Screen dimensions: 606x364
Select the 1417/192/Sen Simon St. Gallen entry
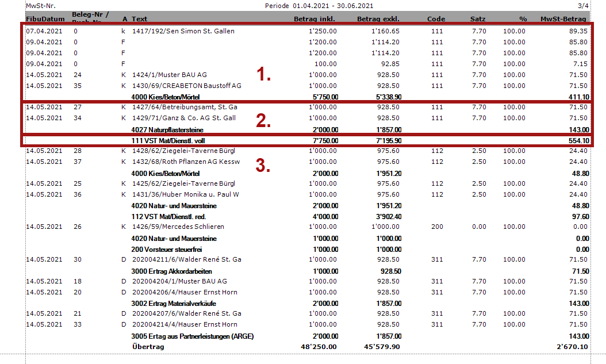pyautogui.click(x=183, y=31)
